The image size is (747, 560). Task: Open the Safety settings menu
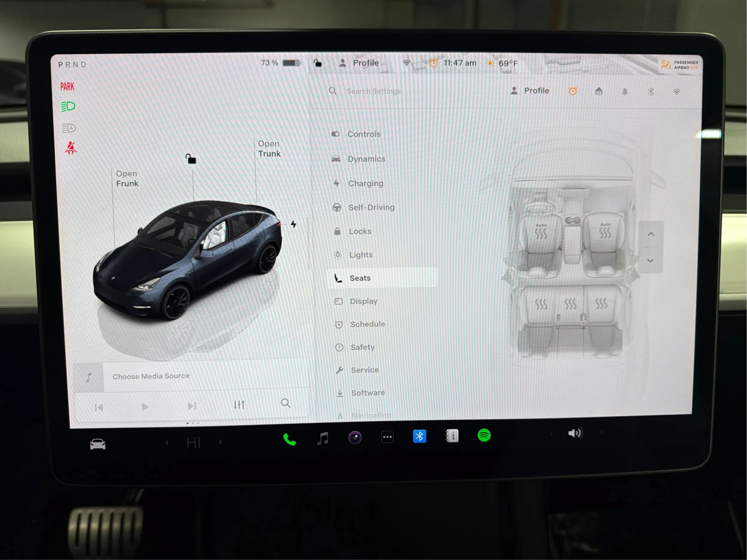point(355,347)
